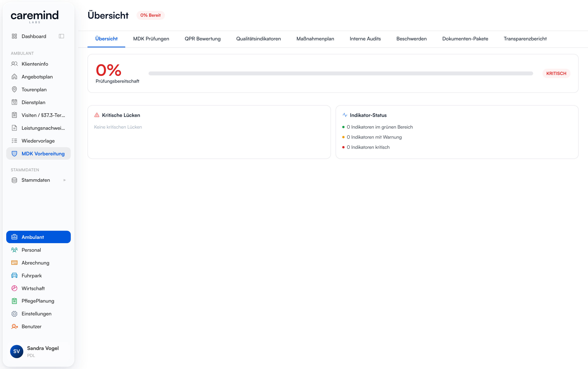Go to the Transparenzbericht tab
This screenshot has width=588, height=369.
coord(525,39)
